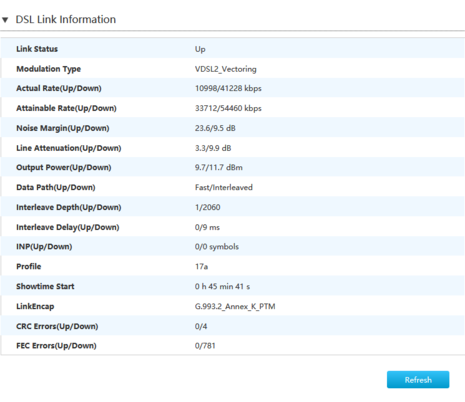Screen dimensions: 465x402
Task: Select the Data Path(Up/Down) label
Action: click(56, 187)
